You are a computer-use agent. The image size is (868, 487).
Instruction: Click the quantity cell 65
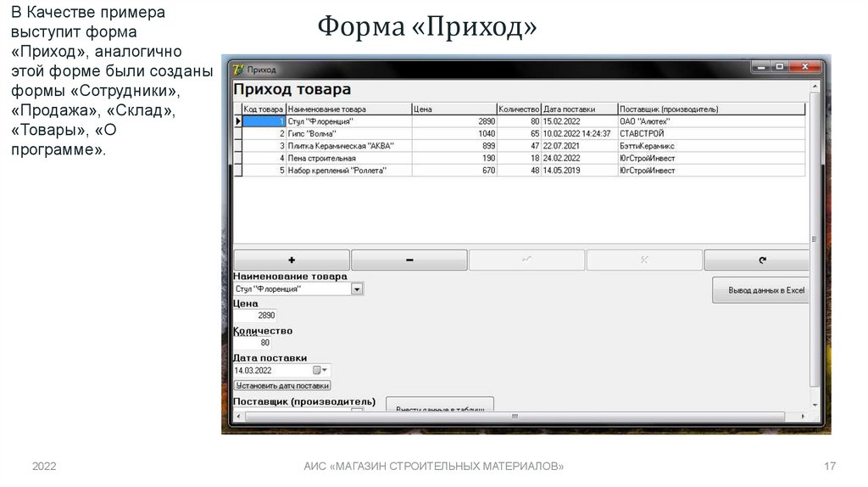click(x=519, y=133)
